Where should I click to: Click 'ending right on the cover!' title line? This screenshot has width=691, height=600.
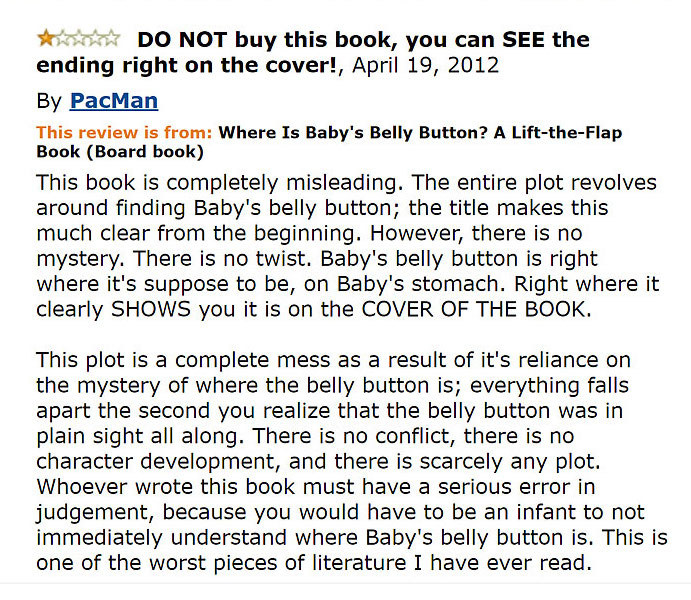186,65
